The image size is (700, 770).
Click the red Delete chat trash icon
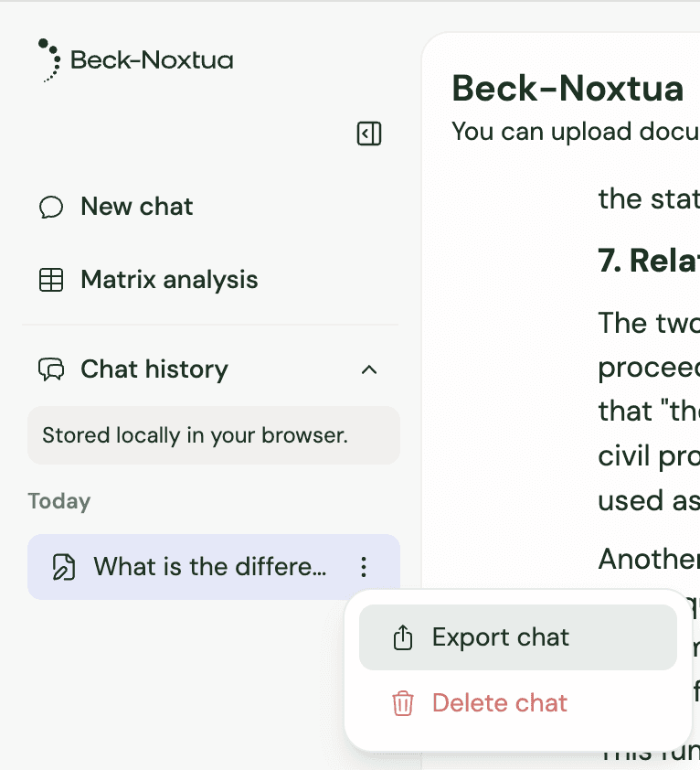[x=403, y=703]
